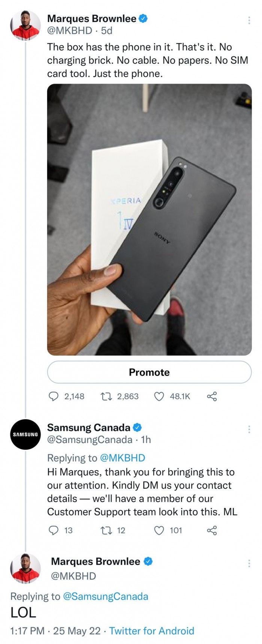Like the Xperia box tweet

[159, 396]
